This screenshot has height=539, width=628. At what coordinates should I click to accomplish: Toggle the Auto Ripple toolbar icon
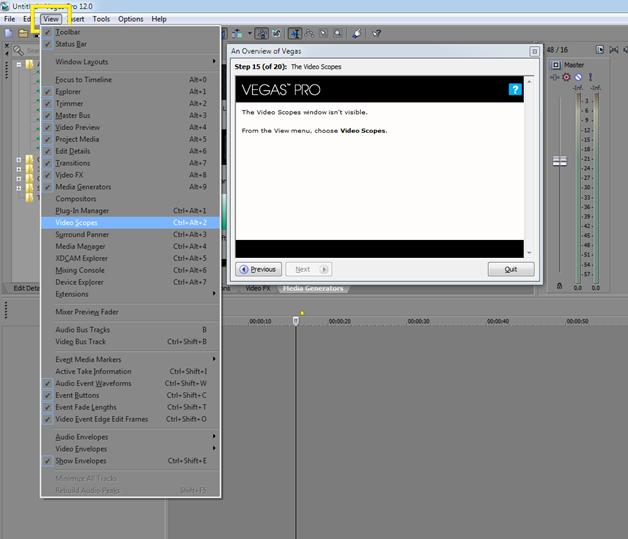[x=238, y=34]
